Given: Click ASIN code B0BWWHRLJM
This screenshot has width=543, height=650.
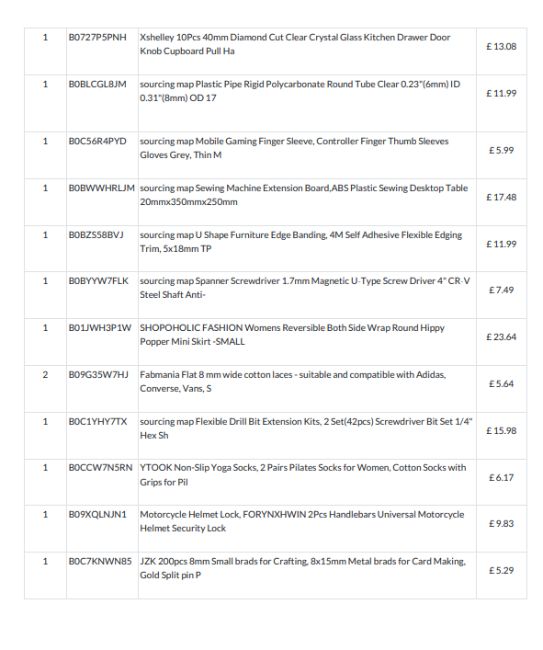Looking at the screenshot, I should pyautogui.click(x=102, y=188).
